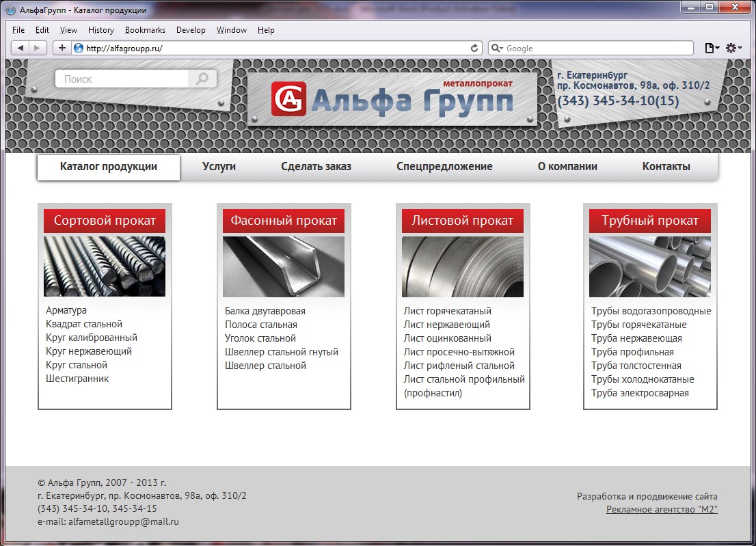The height and width of the screenshot is (546, 756).
Task: Click the alfametallgroupp@mail.ru email address
Action: [124, 521]
